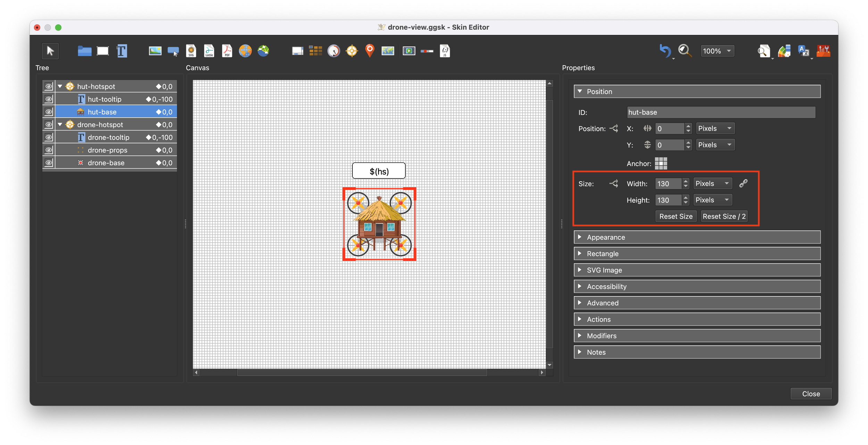Toggle eye icon for drone-base
Screen dimensions: 868x445
click(49, 163)
